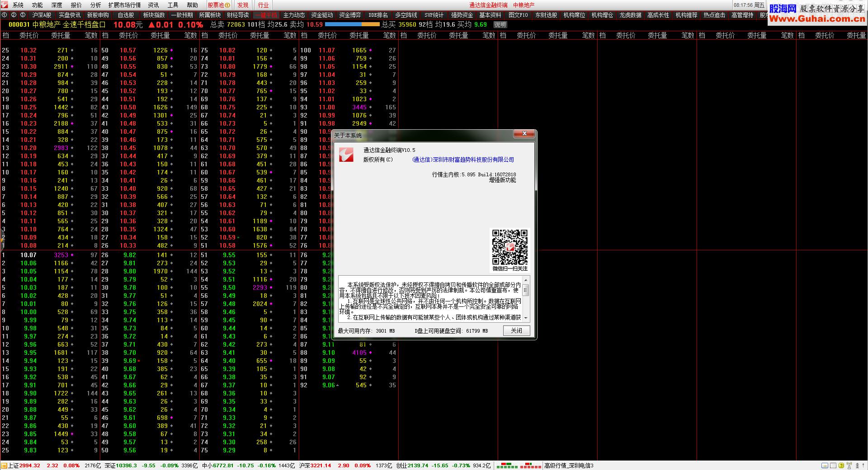Click the red market breadth bar indicator
The image size is (868, 470).
click(x=530, y=465)
